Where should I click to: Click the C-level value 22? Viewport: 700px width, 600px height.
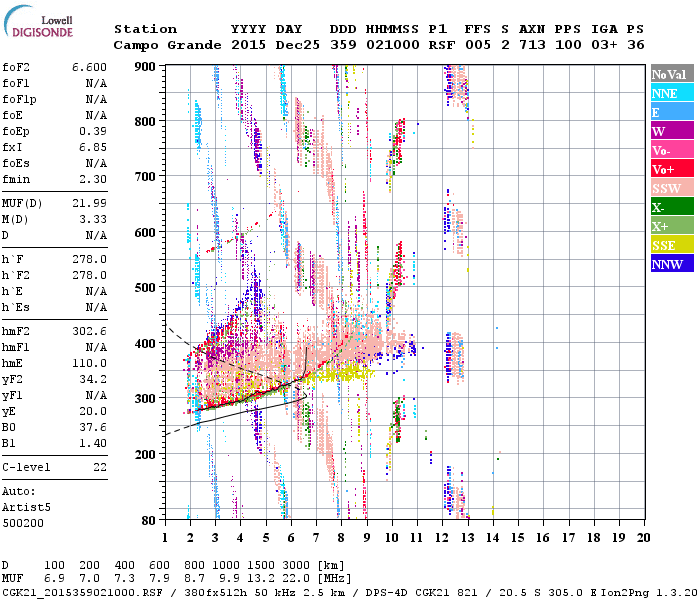point(100,467)
